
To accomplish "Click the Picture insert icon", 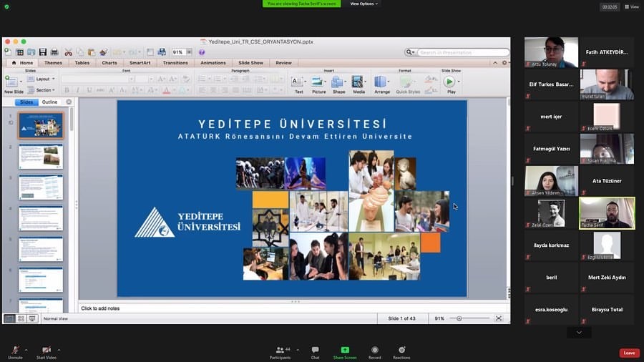I will (x=317, y=82).
